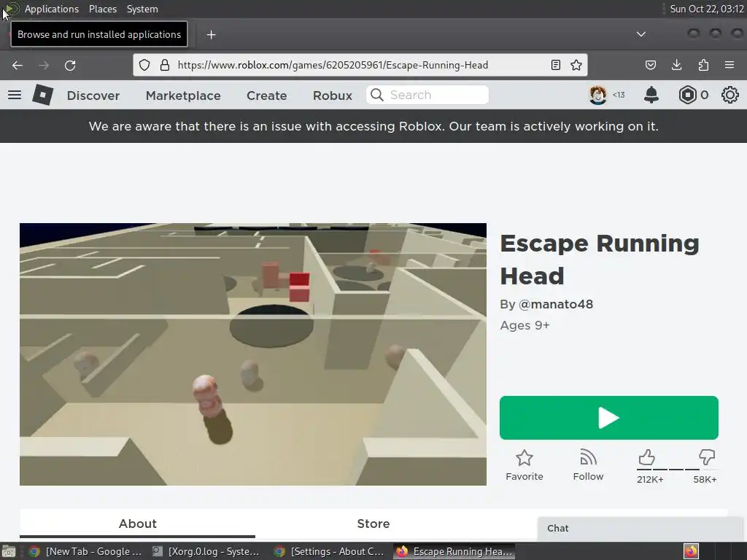Reload the page with the refresh icon

tap(70, 65)
